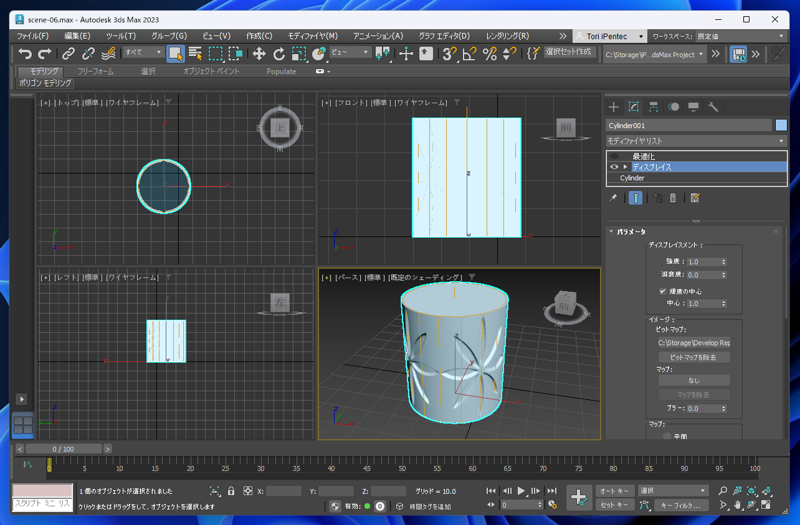Click the Cylinder001 object color swatch

[781, 126]
